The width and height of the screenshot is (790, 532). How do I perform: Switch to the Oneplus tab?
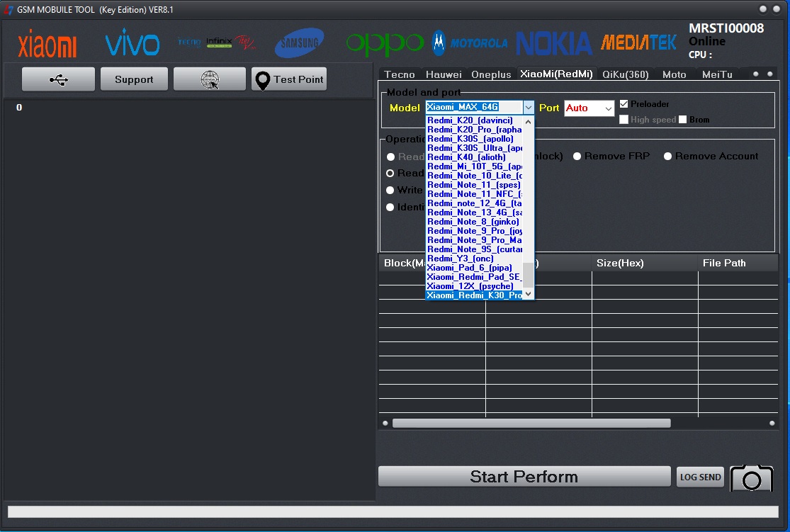tap(490, 74)
